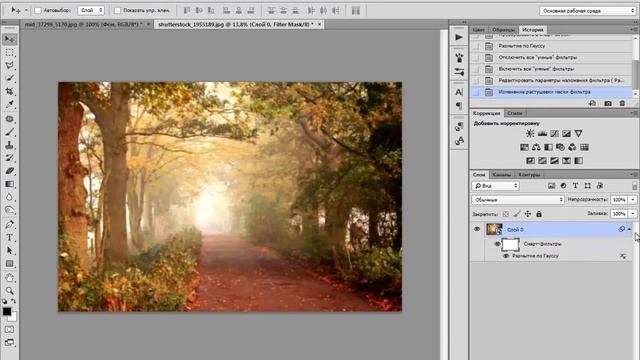
Task: Add Color Balance scales adjustment icon
Action: 536,147
